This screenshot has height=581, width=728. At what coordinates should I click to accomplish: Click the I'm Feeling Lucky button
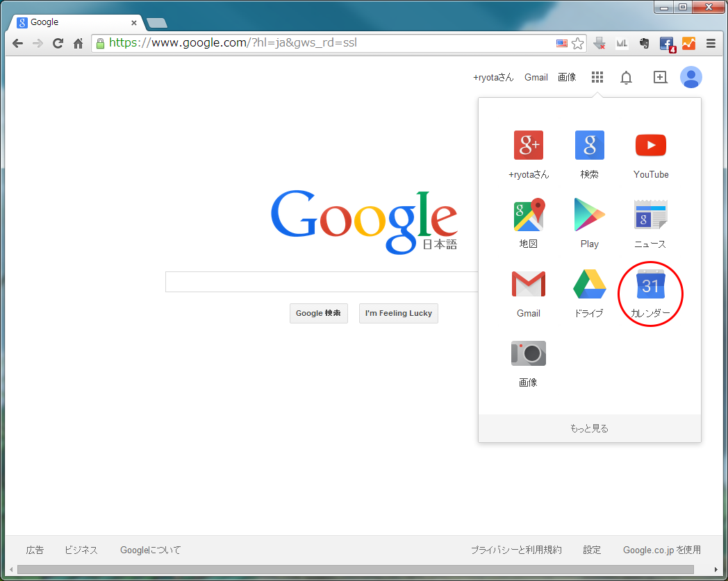point(398,313)
